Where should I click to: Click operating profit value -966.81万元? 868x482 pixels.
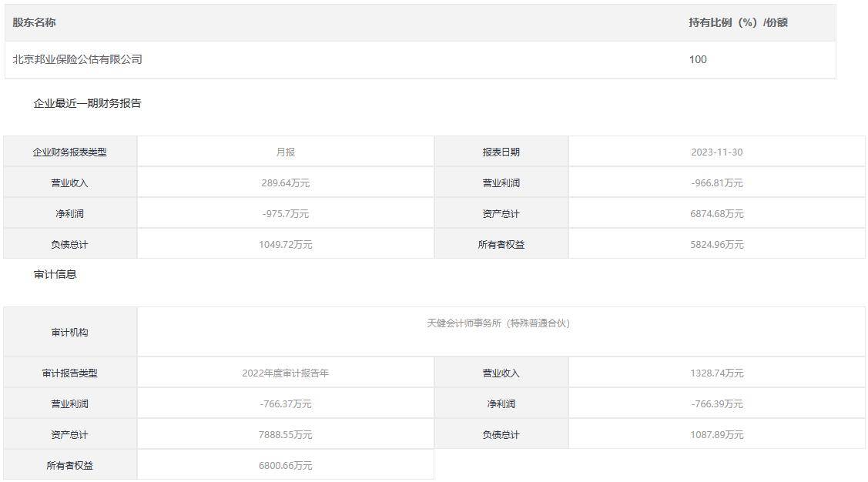coord(716,182)
